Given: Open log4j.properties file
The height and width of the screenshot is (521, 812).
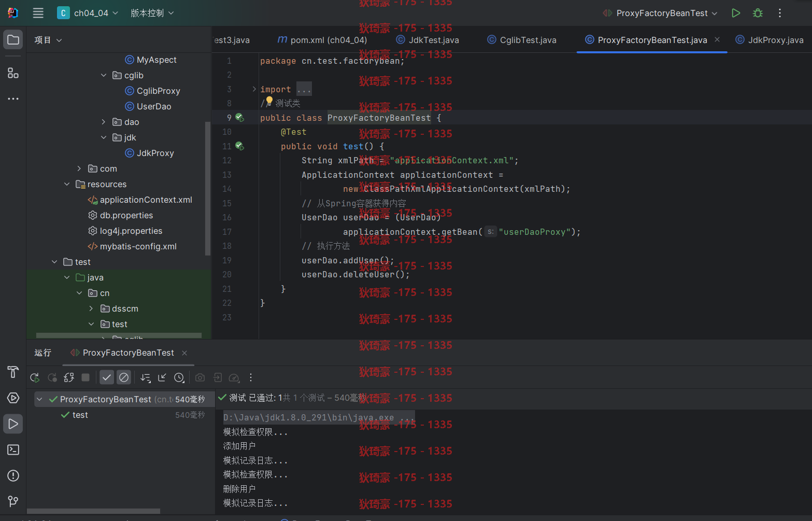Looking at the screenshot, I should 125,231.
